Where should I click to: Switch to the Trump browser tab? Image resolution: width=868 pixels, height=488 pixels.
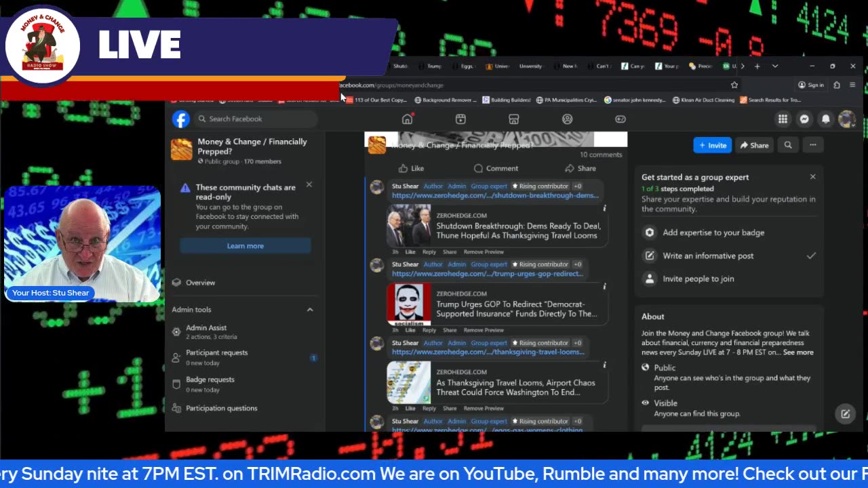(430, 66)
